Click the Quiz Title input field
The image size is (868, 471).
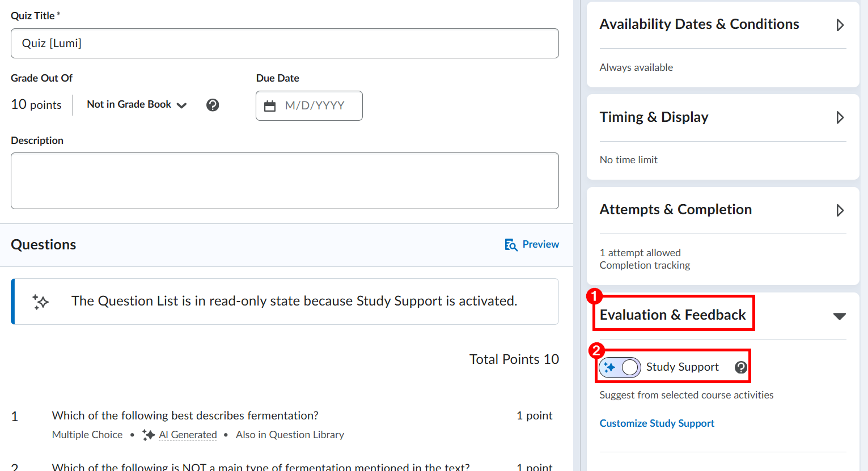(285, 44)
